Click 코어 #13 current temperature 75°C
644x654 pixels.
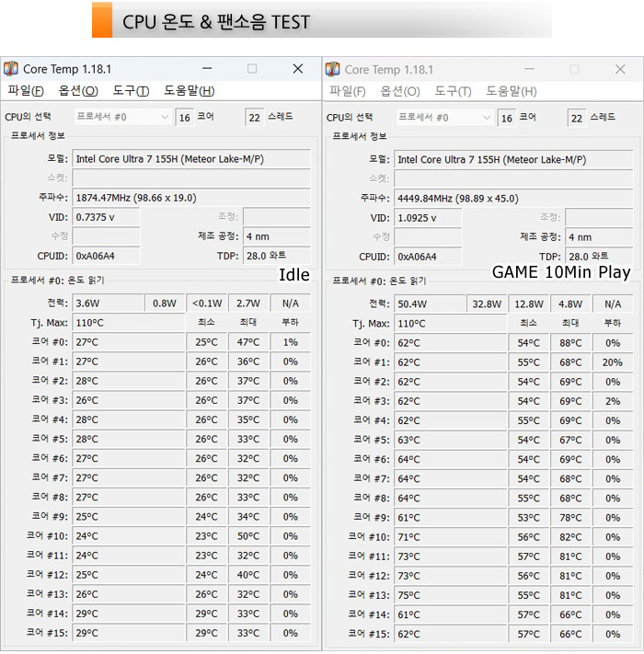(x=451, y=595)
